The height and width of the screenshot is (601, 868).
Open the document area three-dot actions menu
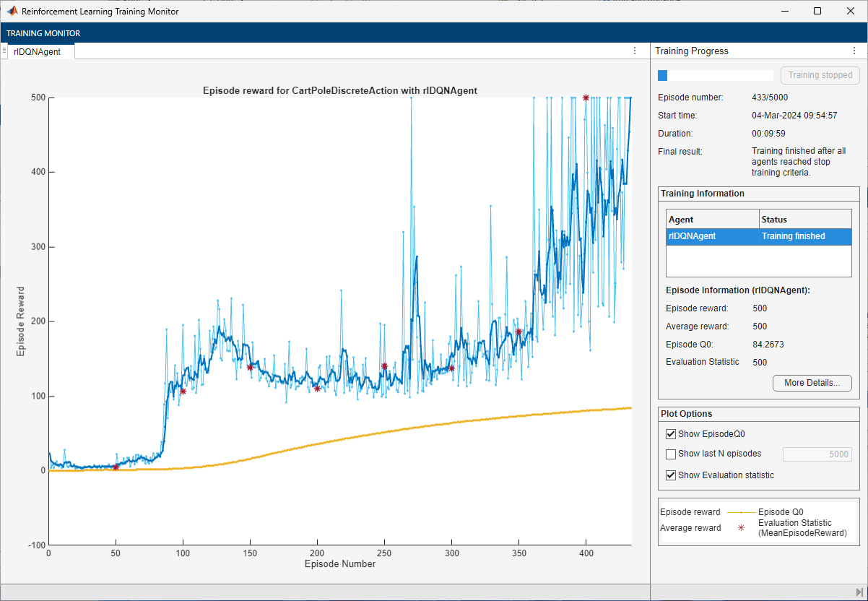point(635,51)
